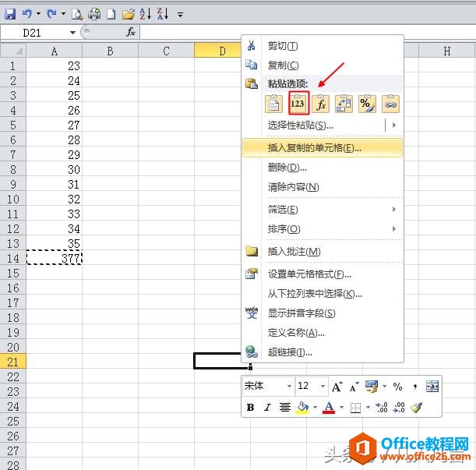This screenshot has height=470, width=476.
Task: Sort descending Z to A
Action: pyautogui.click(x=163, y=14)
